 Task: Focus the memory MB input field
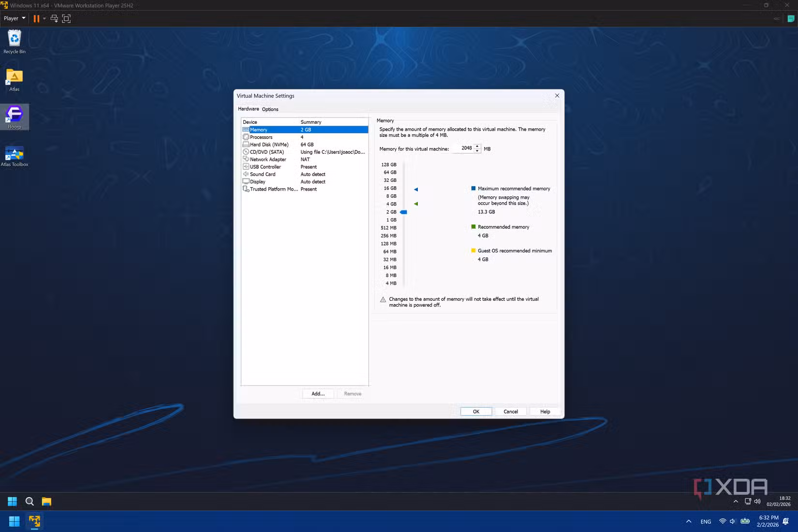463,148
